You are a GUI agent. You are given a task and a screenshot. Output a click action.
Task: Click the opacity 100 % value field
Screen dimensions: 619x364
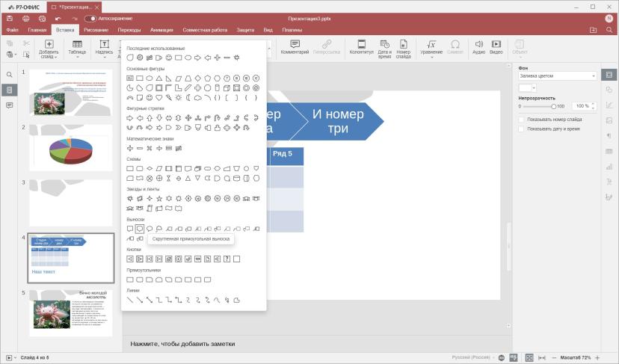tap(584, 106)
